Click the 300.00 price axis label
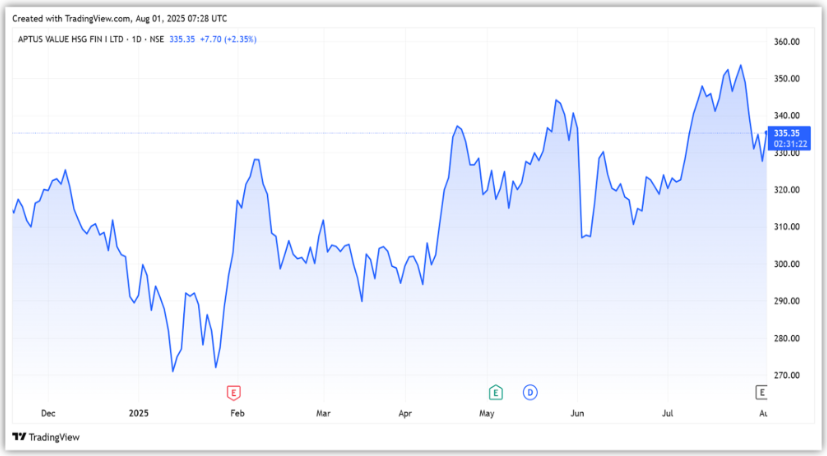The height and width of the screenshot is (456, 827). 787,264
